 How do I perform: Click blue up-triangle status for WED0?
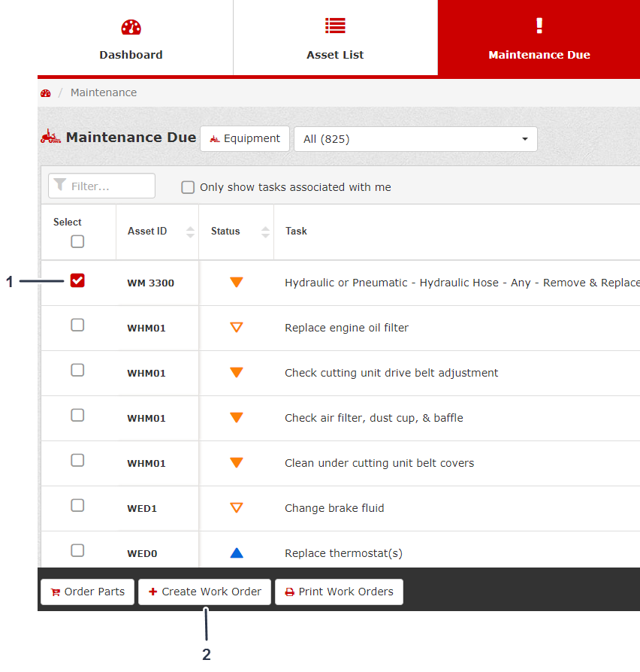tap(237, 553)
